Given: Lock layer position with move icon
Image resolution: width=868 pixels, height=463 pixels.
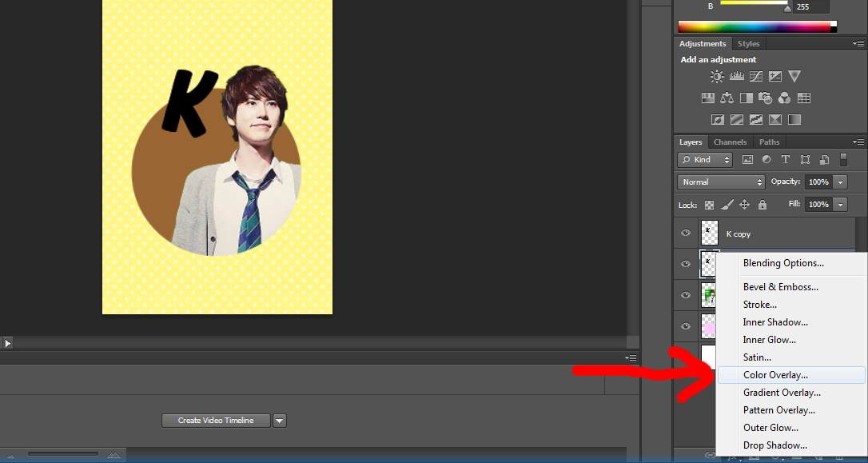Looking at the screenshot, I should [x=745, y=205].
